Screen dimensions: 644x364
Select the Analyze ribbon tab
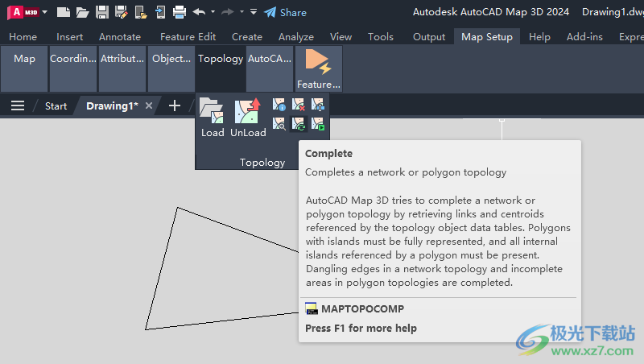(x=296, y=37)
